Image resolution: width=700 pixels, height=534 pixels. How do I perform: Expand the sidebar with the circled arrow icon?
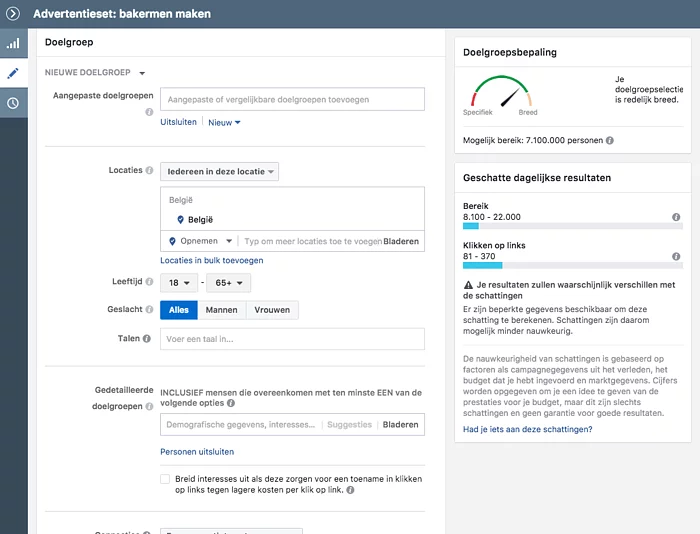click(x=13, y=14)
